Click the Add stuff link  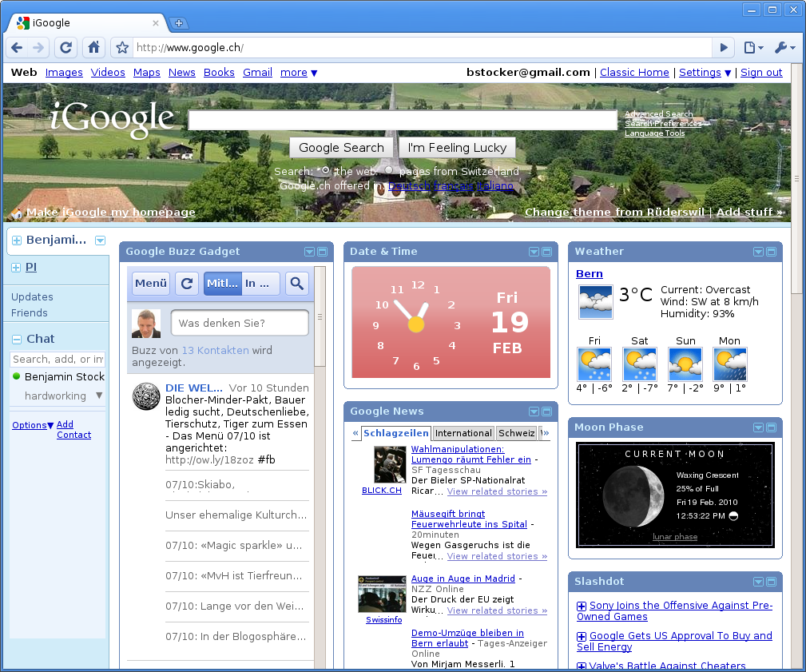point(750,212)
